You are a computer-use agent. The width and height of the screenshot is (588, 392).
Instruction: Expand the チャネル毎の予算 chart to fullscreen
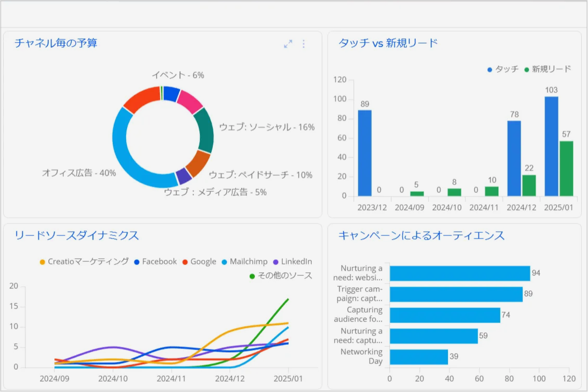pos(288,44)
